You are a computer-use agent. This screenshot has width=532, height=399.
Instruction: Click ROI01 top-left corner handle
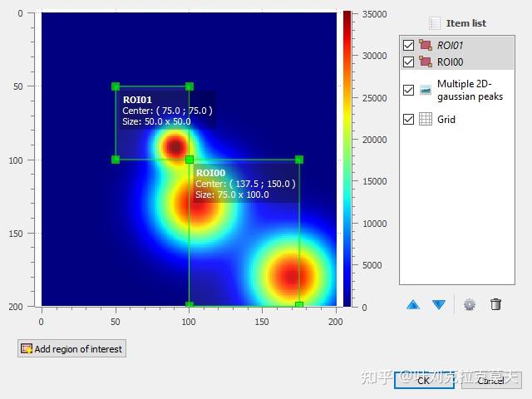(x=116, y=86)
